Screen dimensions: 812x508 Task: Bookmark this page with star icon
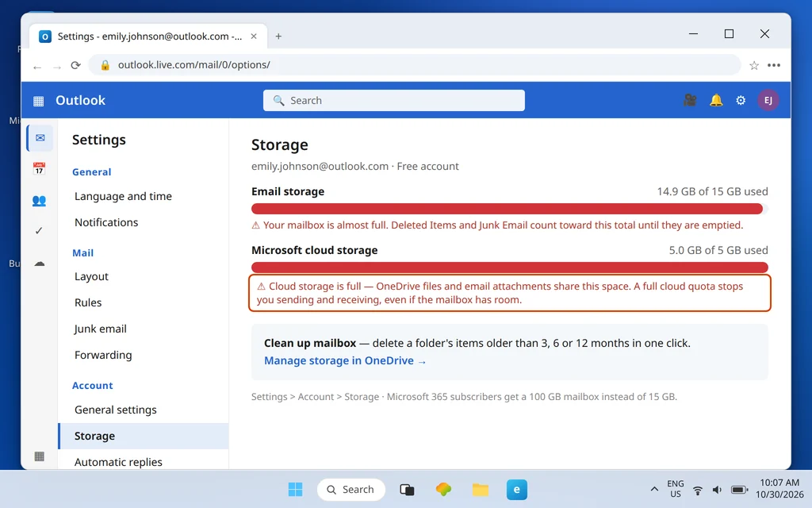tap(754, 65)
